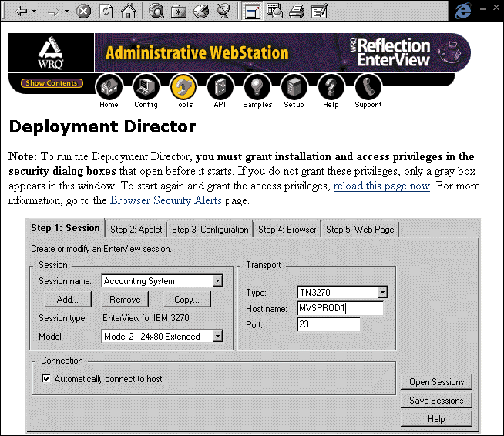Screen dimensions: 504x436
Task: Click the WRQ logo
Action: (x=51, y=52)
